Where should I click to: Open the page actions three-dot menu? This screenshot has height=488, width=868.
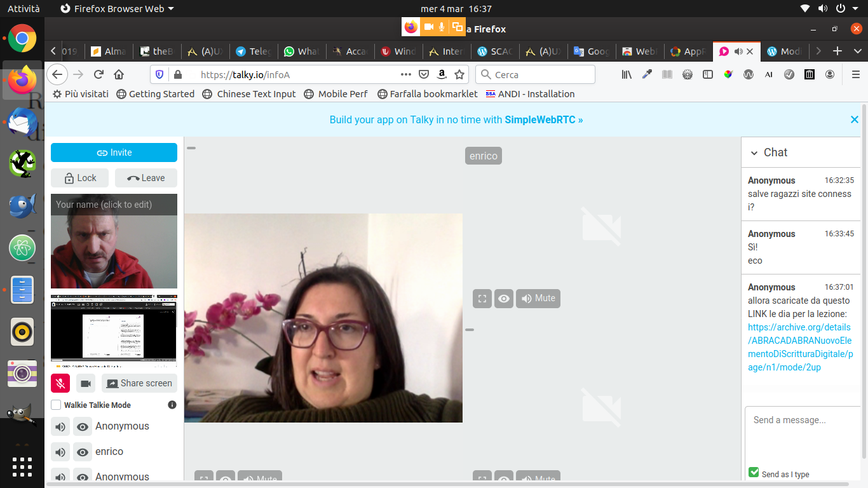[406, 74]
